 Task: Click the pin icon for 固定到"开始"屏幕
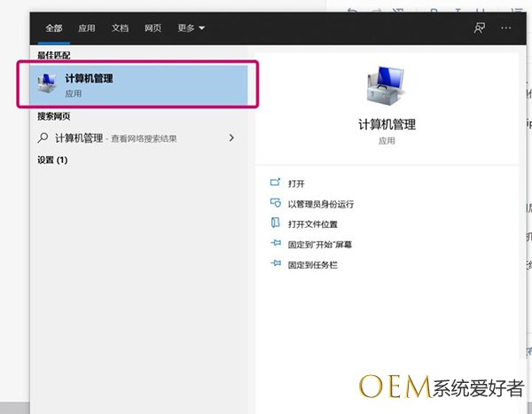pyautogui.click(x=275, y=245)
